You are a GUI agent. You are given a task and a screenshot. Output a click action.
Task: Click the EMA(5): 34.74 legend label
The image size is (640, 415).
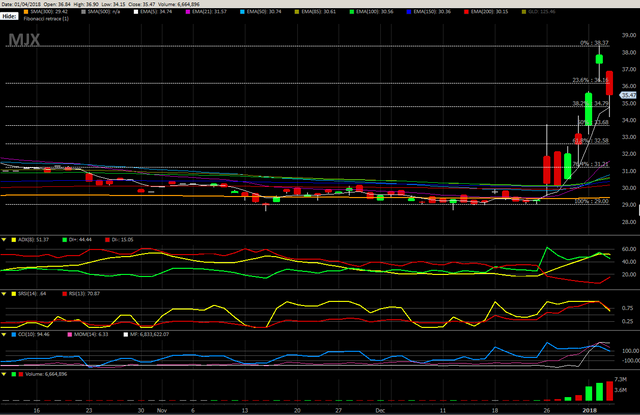pyautogui.click(x=156, y=12)
